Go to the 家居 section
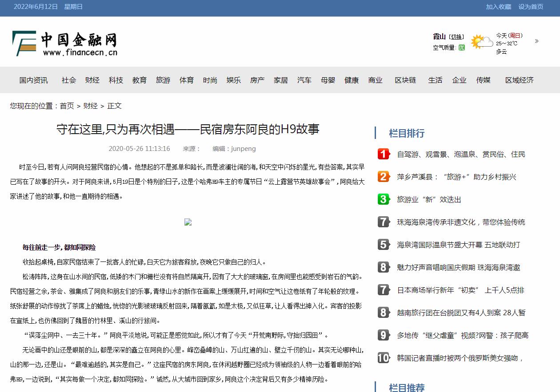Image resolution: width=560 pixels, height=392 pixels. (281, 80)
